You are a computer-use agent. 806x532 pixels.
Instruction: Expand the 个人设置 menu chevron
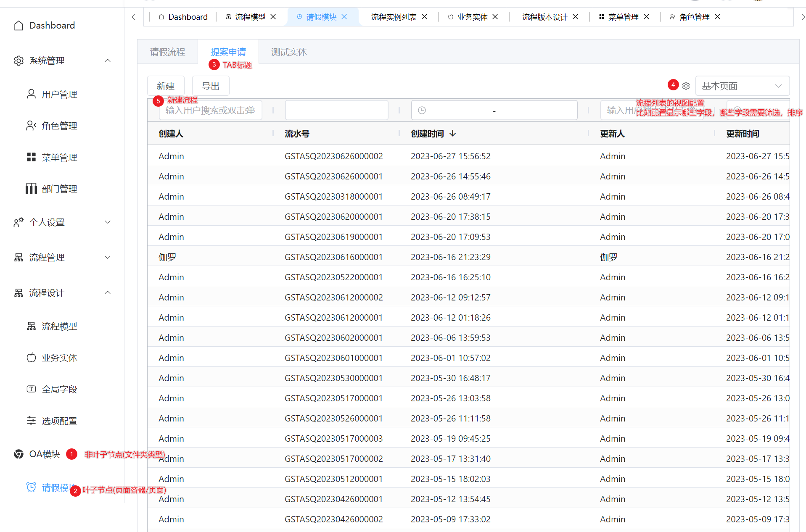point(108,222)
